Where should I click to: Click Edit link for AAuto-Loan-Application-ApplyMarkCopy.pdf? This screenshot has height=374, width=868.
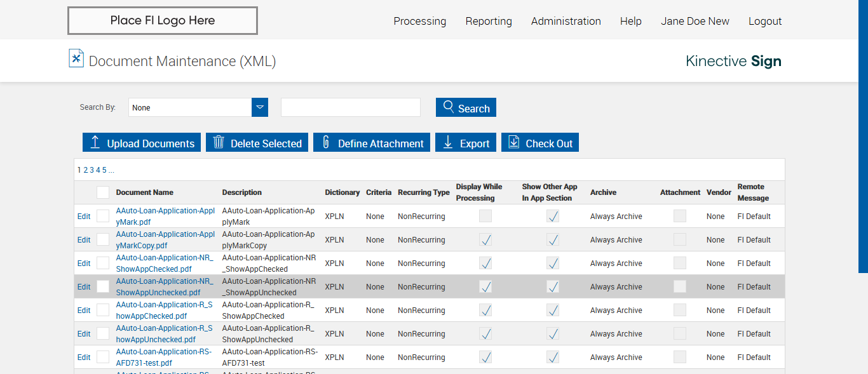coord(84,240)
